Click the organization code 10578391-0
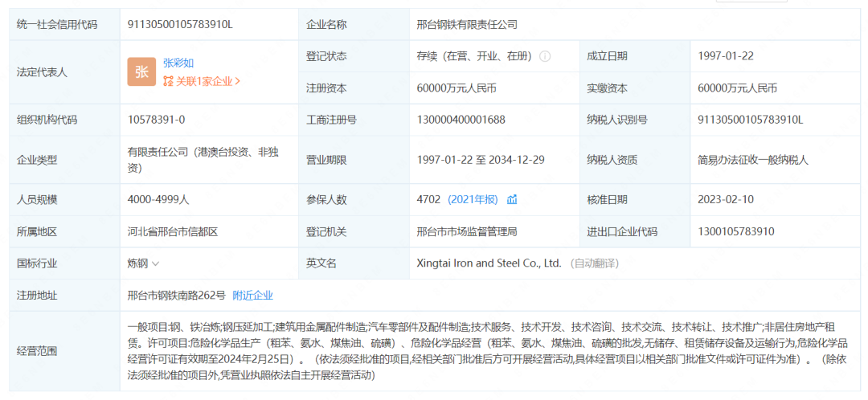868x400 pixels. click(x=156, y=120)
